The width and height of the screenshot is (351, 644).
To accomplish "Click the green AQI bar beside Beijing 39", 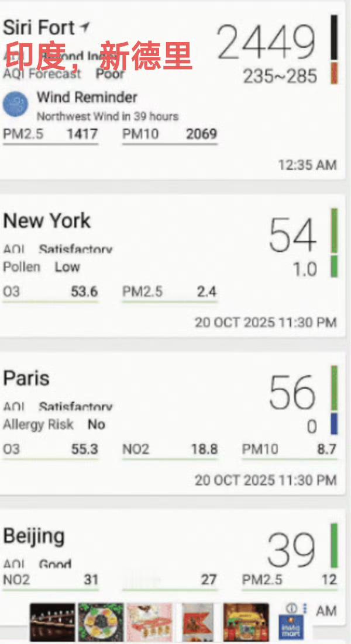I will click(334, 545).
